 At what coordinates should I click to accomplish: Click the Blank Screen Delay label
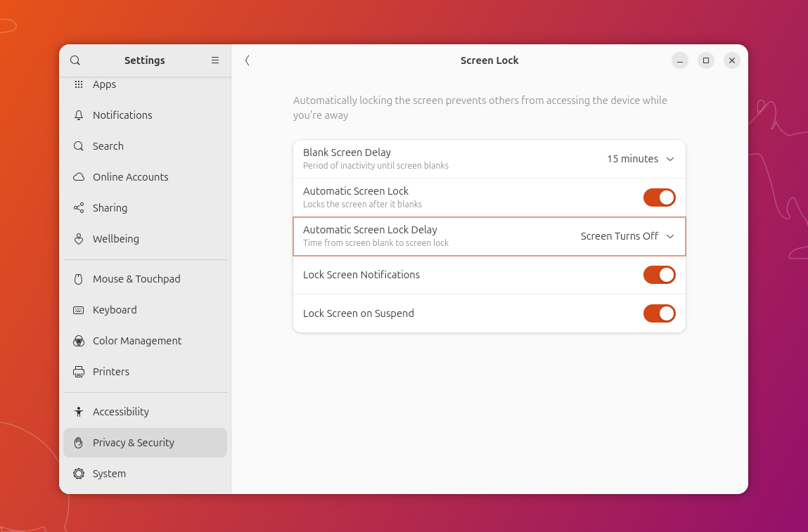347,153
